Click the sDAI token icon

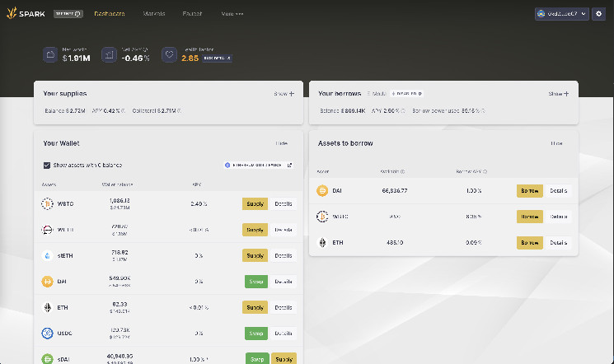(47, 358)
